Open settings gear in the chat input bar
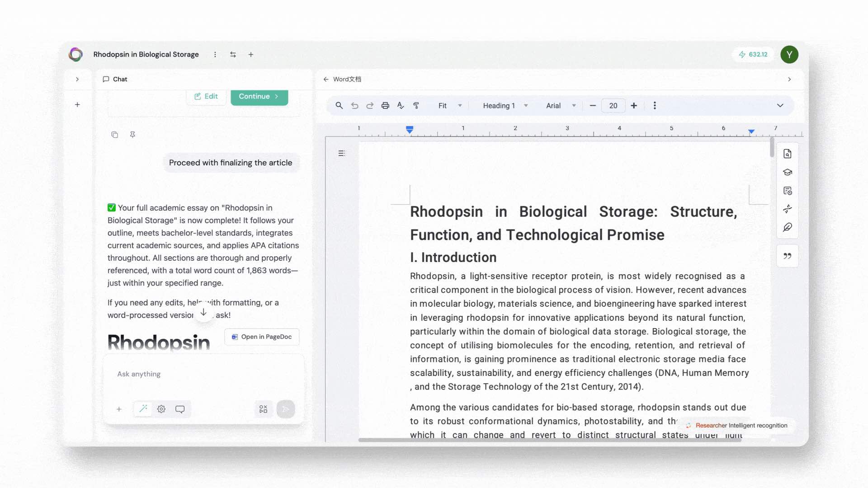Image resolution: width=868 pixels, height=488 pixels. point(161,409)
